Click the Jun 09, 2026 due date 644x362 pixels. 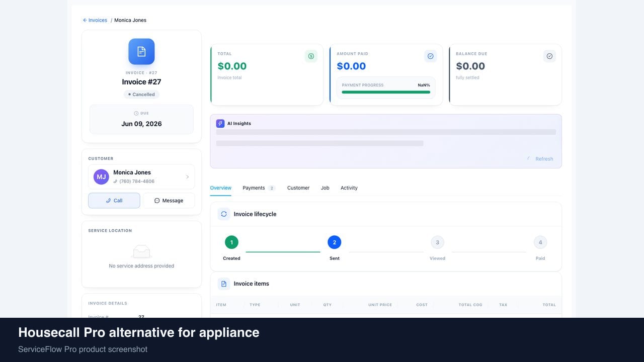pyautogui.click(x=141, y=124)
